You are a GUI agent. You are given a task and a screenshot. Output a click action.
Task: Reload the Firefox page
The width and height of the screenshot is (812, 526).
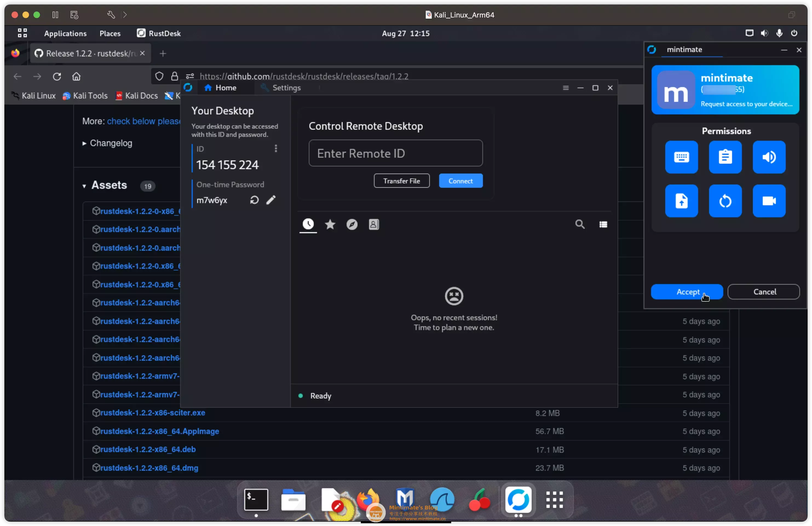tap(57, 76)
